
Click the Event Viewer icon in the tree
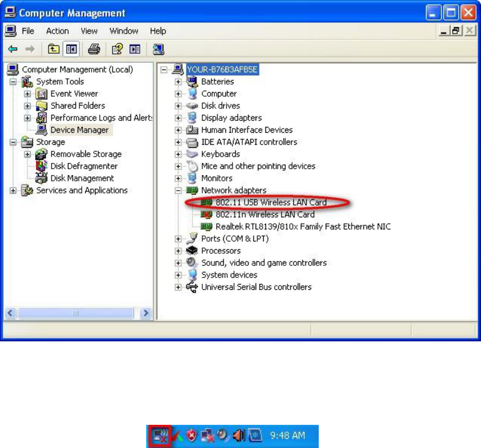click(41, 94)
